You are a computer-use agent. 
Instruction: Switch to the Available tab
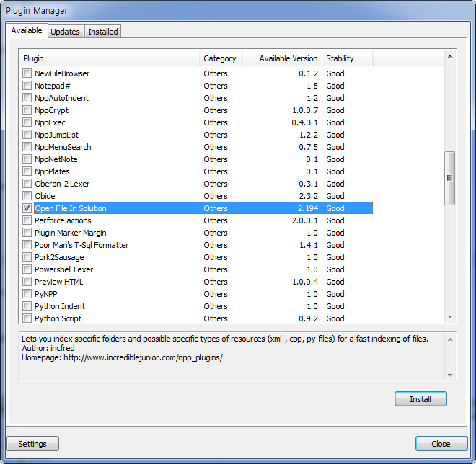click(27, 31)
